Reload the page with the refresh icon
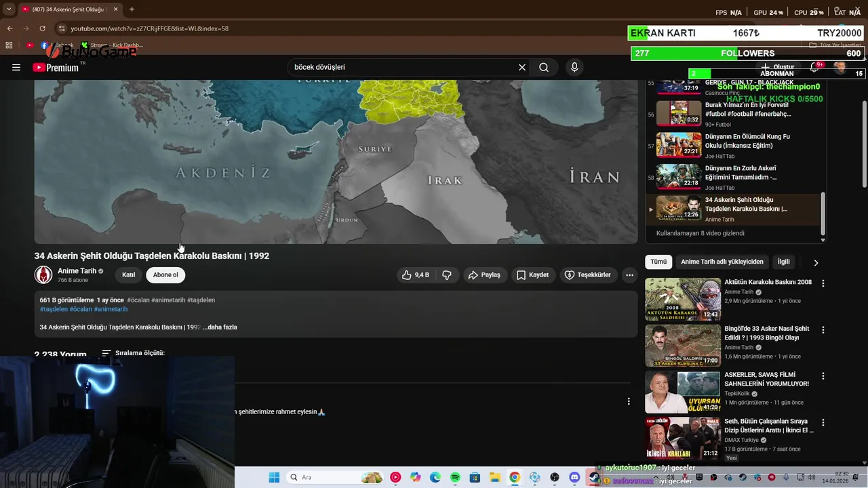 click(x=42, y=28)
